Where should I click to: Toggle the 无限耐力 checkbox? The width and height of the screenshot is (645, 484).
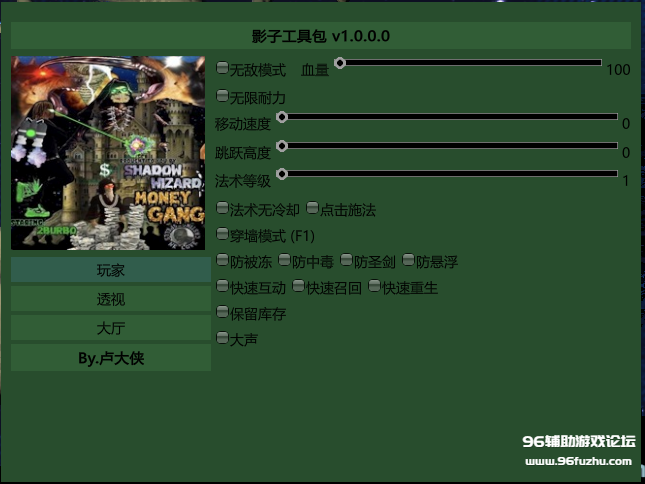[223, 96]
